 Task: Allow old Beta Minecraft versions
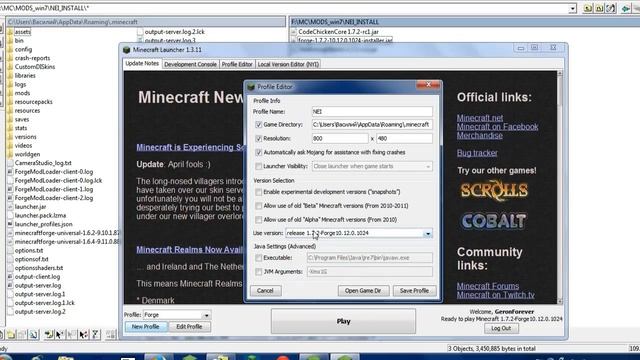(258, 206)
